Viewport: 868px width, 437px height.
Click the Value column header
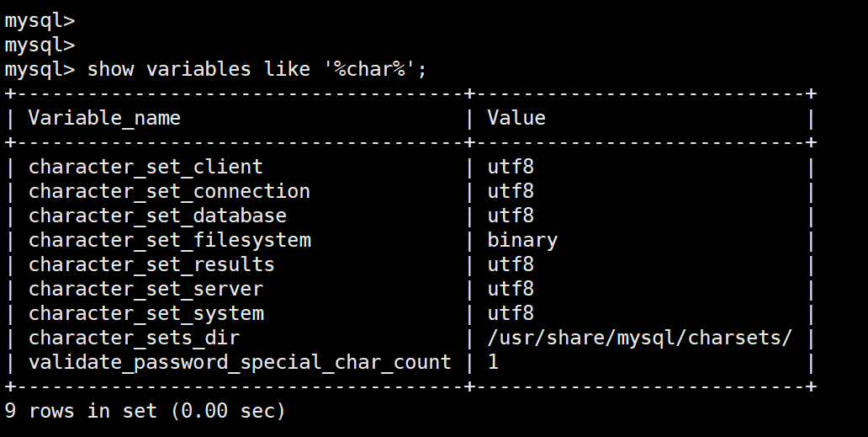(516, 118)
